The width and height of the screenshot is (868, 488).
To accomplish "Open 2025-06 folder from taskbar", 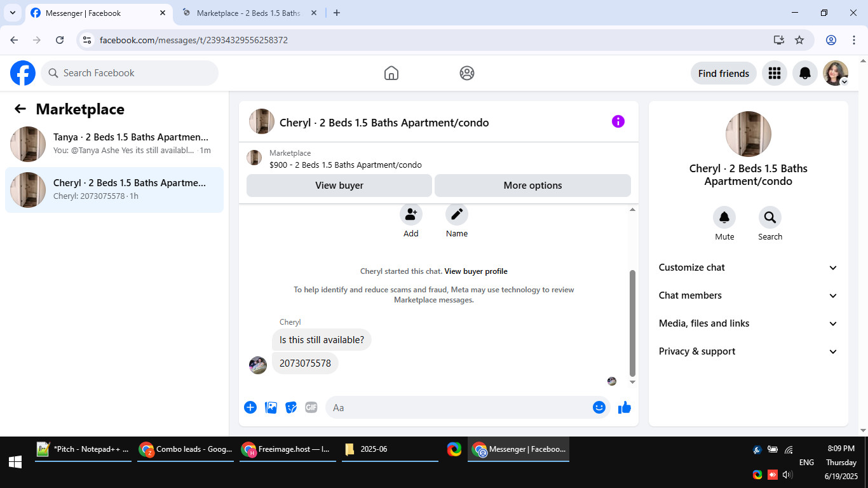I will [x=390, y=449].
